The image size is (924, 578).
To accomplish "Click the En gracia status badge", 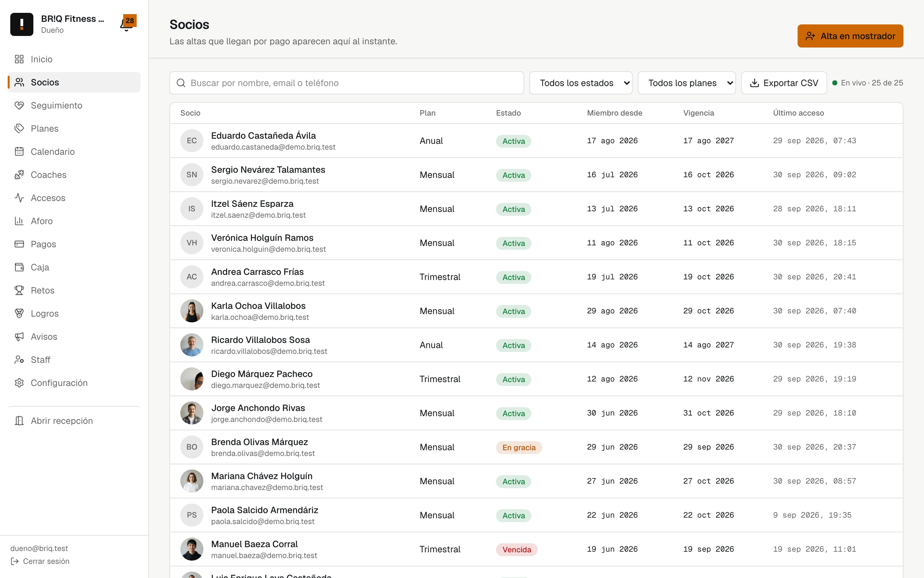I will pyautogui.click(x=519, y=447).
